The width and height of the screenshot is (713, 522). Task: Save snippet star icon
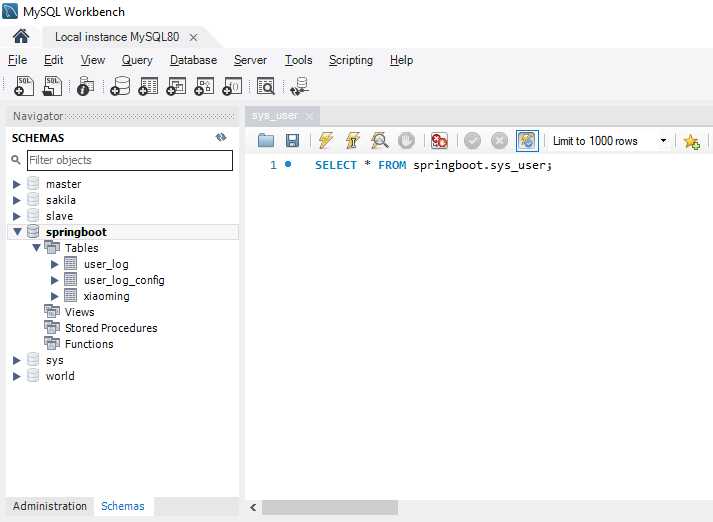pos(692,142)
